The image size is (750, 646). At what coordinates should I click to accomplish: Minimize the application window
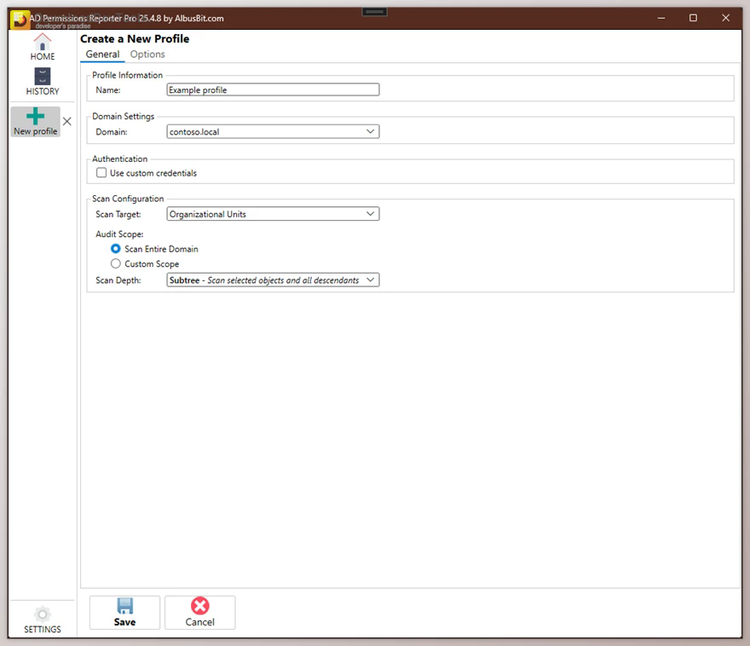(661, 18)
